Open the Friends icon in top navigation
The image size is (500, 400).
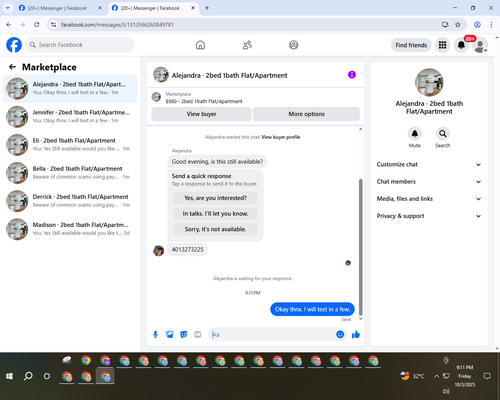[247, 45]
